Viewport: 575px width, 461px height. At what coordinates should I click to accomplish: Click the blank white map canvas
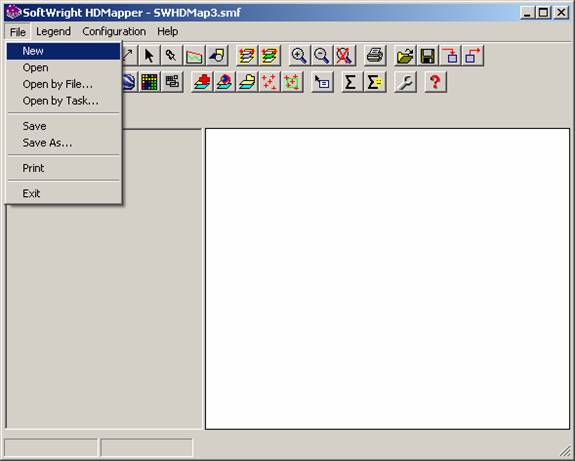[387, 279]
